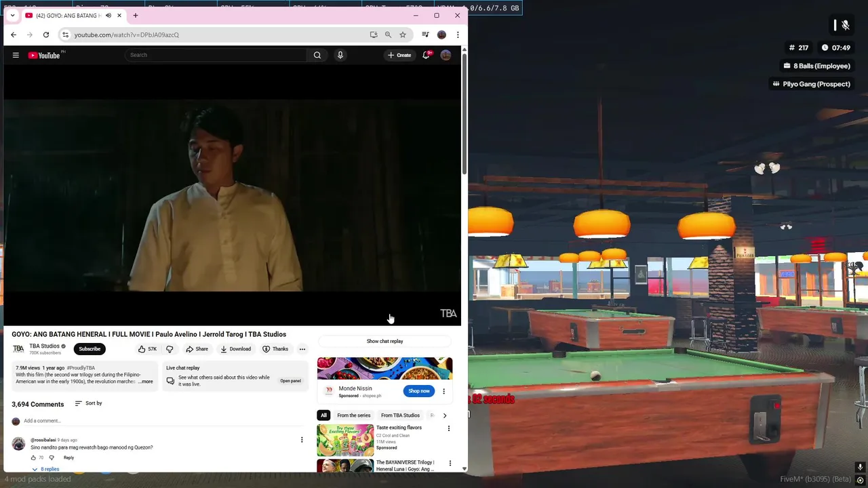Image resolution: width=868 pixels, height=488 pixels.
Task: Click Create button in YouTube header
Action: pyautogui.click(x=399, y=55)
